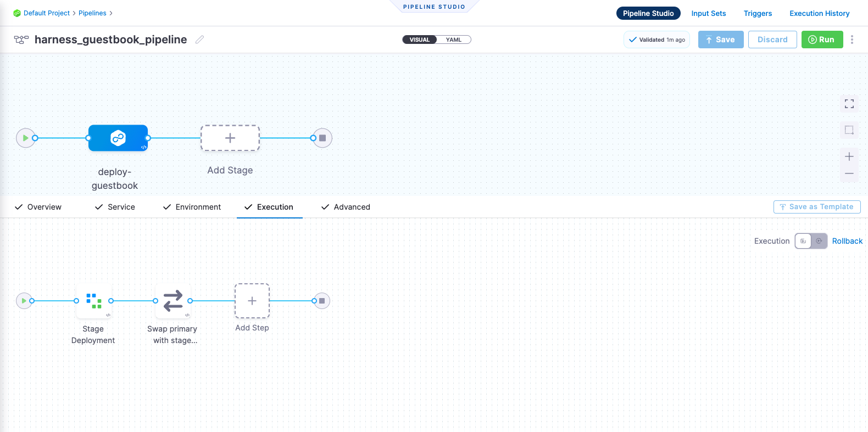This screenshot has width=868, height=432.
Task: Add a new stage to the pipeline
Action: pos(230,138)
